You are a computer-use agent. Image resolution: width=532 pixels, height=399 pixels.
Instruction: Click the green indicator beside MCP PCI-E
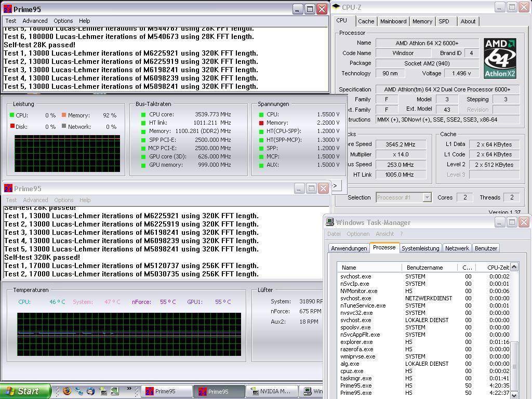point(143,148)
